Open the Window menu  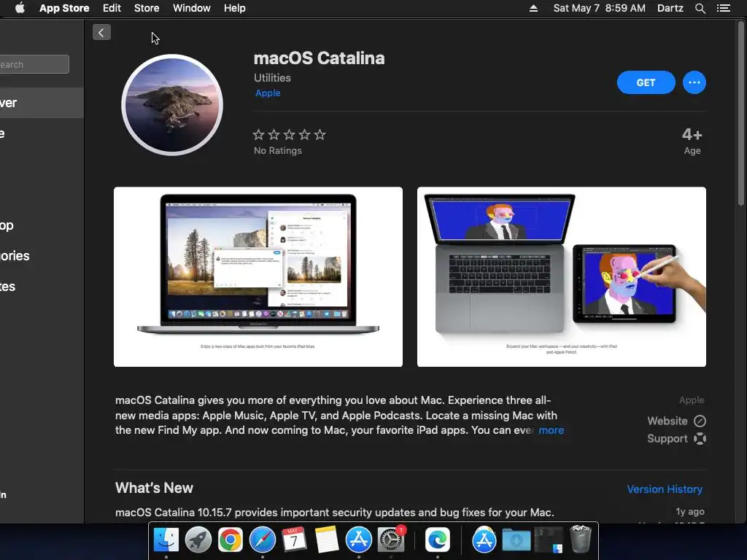pos(192,8)
